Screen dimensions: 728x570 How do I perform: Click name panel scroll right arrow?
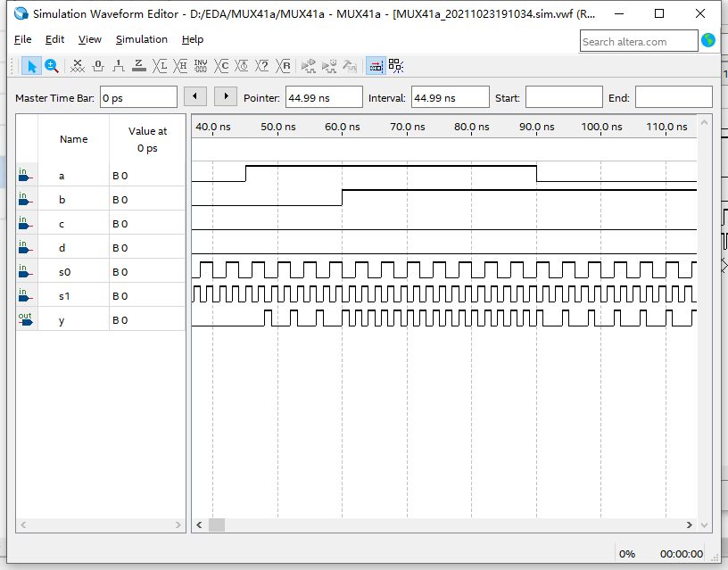178,525
